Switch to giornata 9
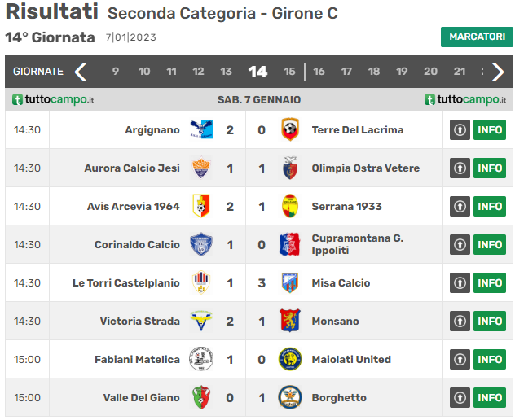 click(x=115, y=71)
